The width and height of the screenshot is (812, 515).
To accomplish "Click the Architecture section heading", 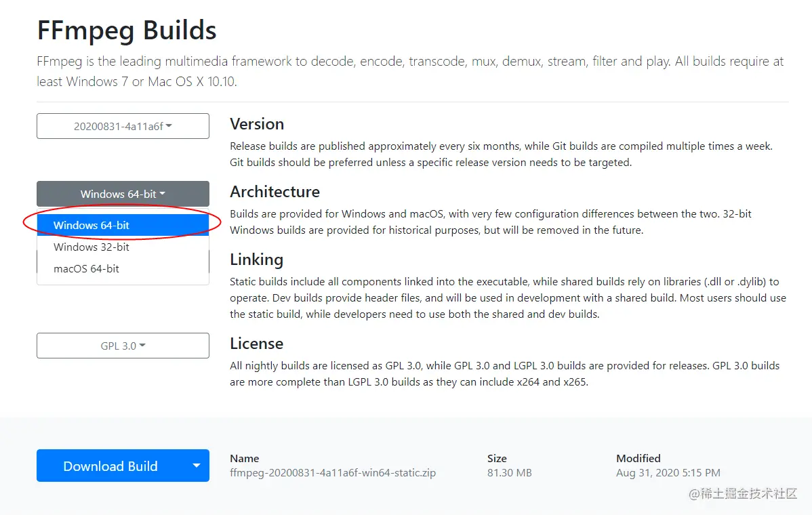I will click(275, 192).
